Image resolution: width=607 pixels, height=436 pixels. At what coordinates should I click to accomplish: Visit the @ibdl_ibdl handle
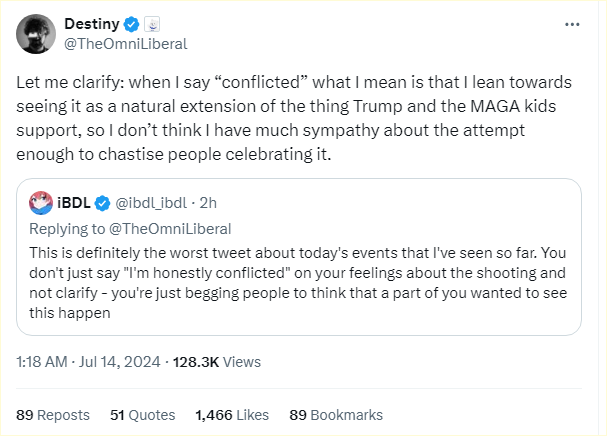(x=157, y=203)
